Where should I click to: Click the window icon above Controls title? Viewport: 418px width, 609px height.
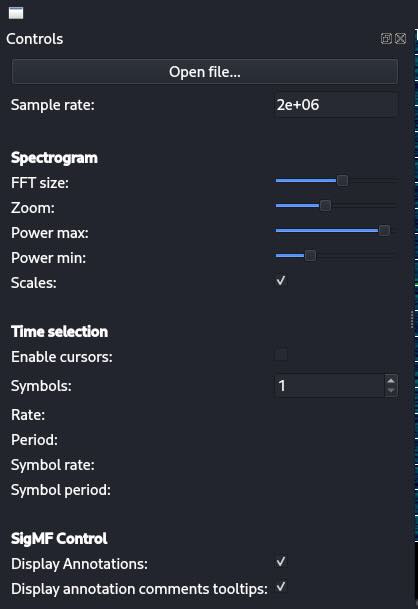[x=16, y=13]
